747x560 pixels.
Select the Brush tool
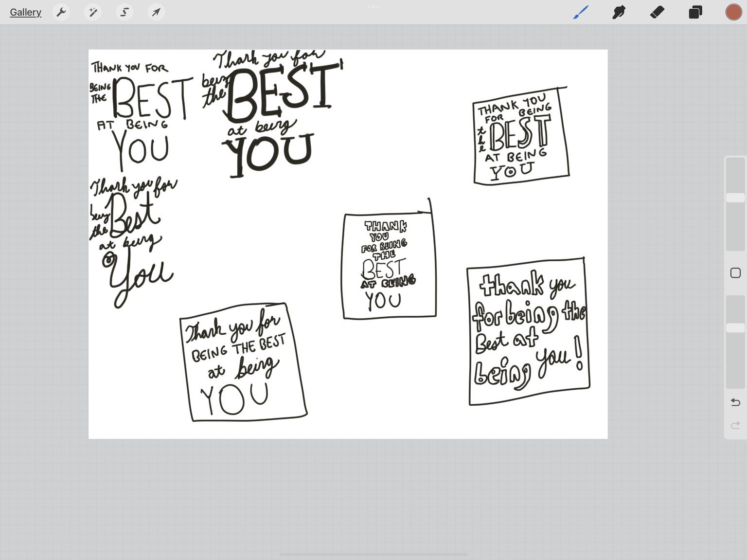[581, 12]
